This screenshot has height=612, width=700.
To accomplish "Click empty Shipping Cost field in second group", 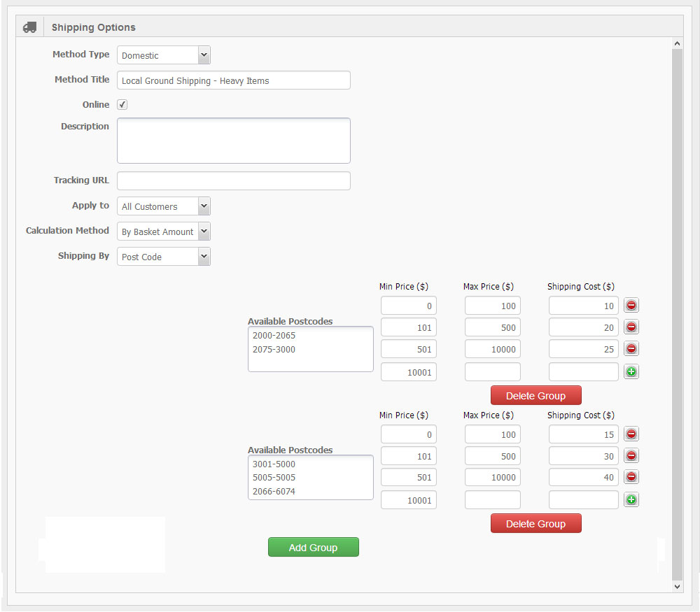I will pos(584,499).
